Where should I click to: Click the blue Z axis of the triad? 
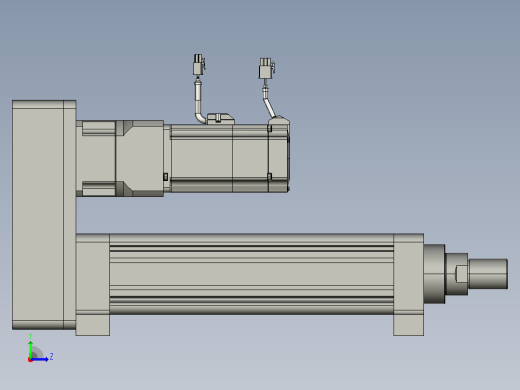point(40,359)
